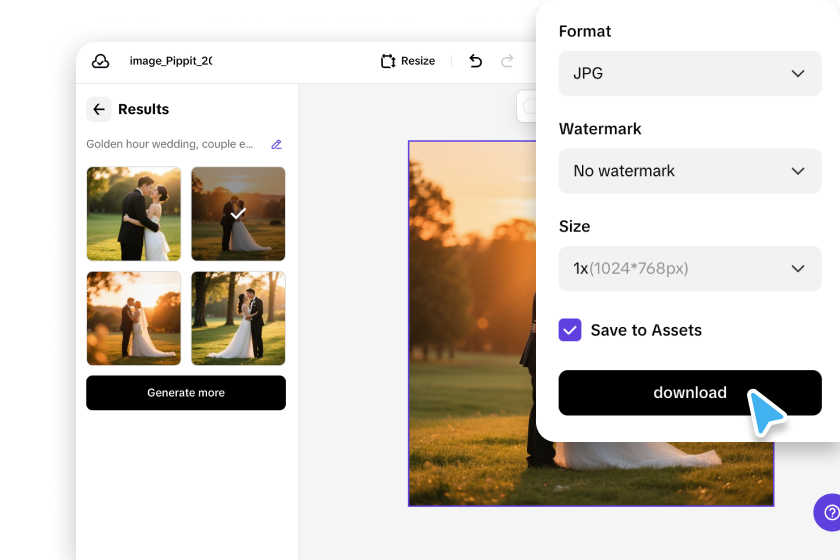Open the Size 1x dropdown

[x=690, y=268]
